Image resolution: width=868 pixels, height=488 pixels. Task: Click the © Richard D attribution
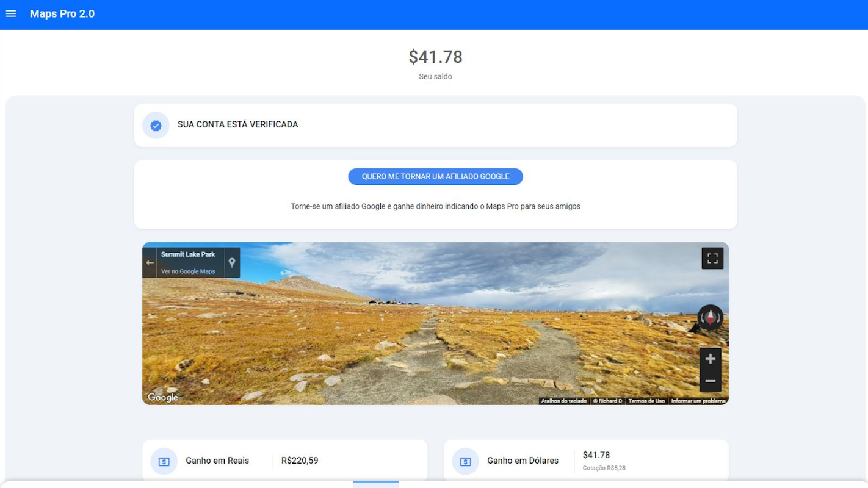tap(607, 401)
